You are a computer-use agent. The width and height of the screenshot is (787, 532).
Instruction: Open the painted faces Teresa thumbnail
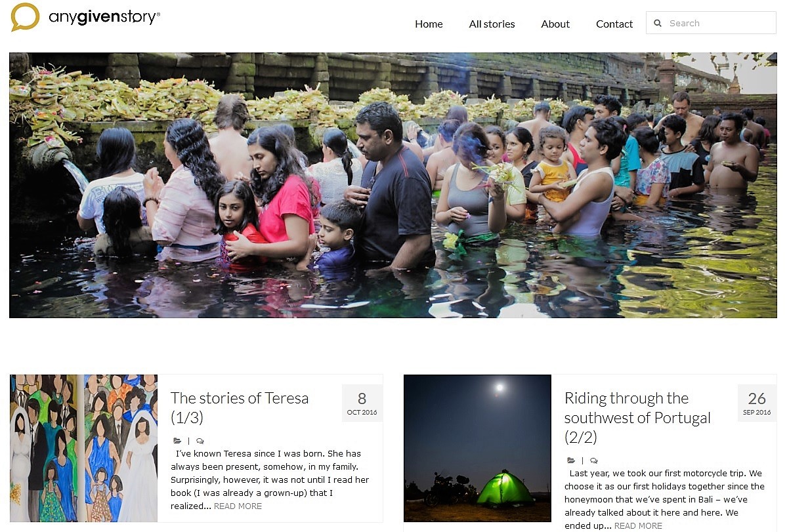[x=84, y=448]
